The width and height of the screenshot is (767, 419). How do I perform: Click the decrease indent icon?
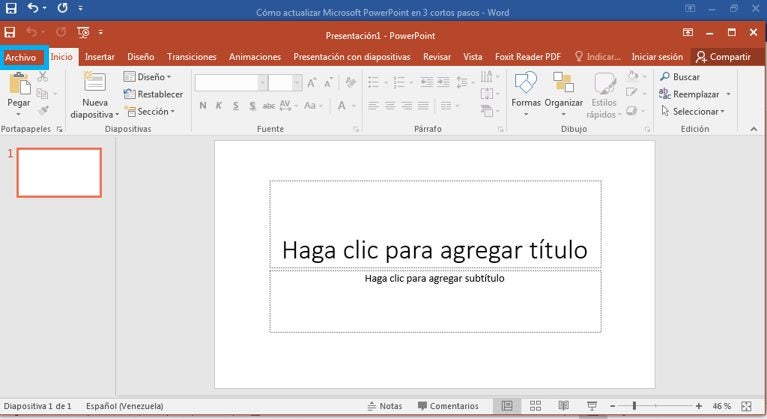(x=427, y=82)
